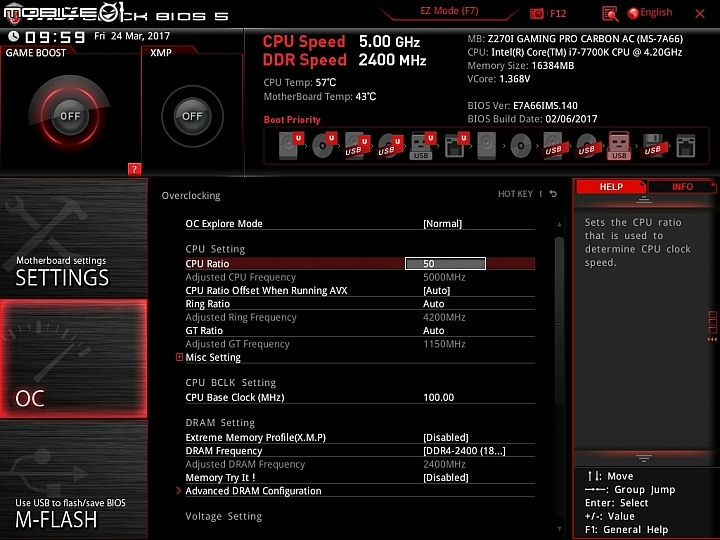Click the Adjusted CPU Frequency 5000MHz row
Screen dimensions: 720x540
tap(360, 277)
